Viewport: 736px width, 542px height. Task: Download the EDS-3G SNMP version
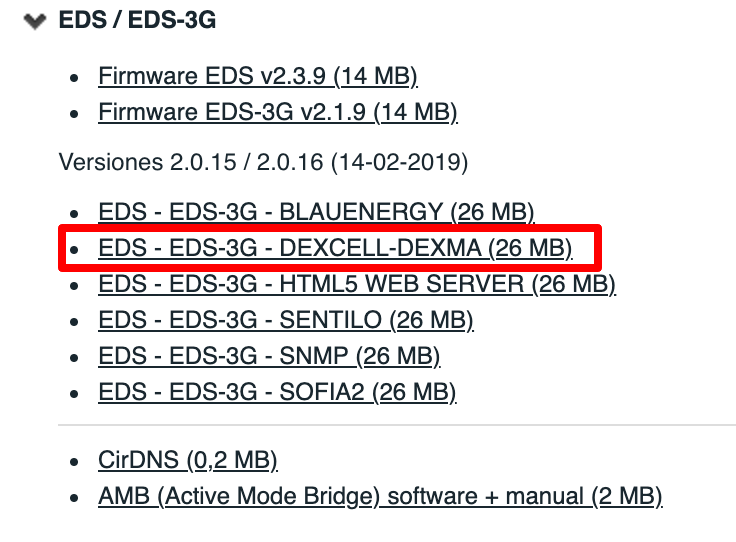(269, 356)
